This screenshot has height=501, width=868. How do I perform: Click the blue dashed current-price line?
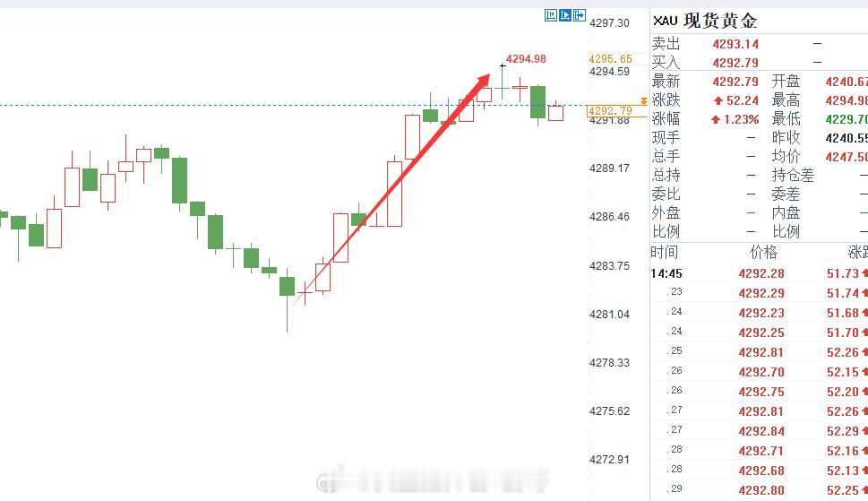[x=294, y=105]
